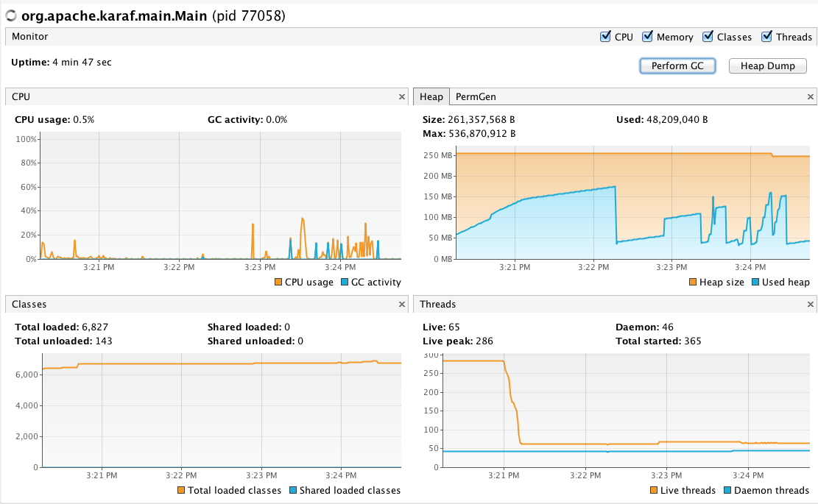Click the 3:23 PM label under CPU chart

coord(260,267)
